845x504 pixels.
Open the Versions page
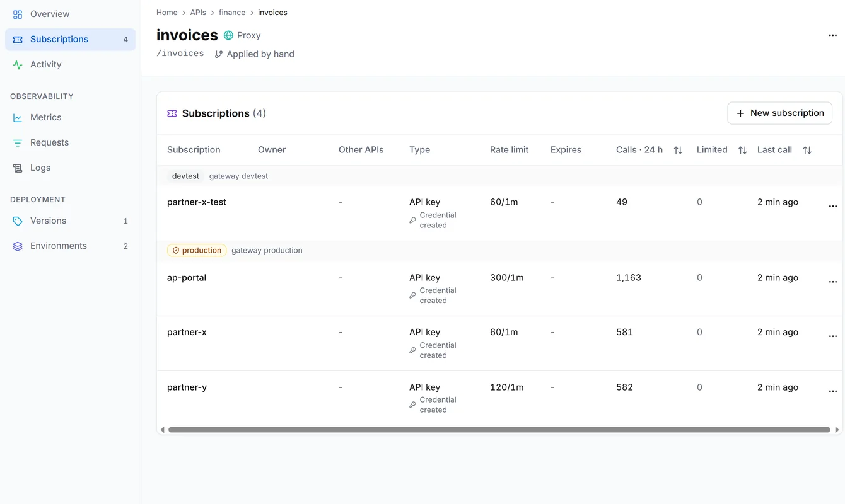tap(70, 220)
